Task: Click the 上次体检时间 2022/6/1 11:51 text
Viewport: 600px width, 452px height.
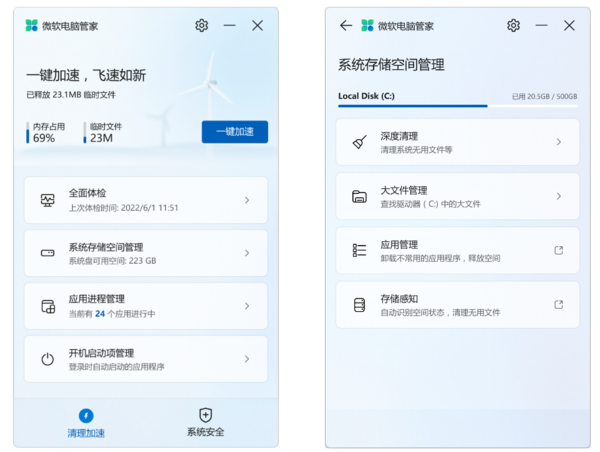Action: [x=124, y=208]
